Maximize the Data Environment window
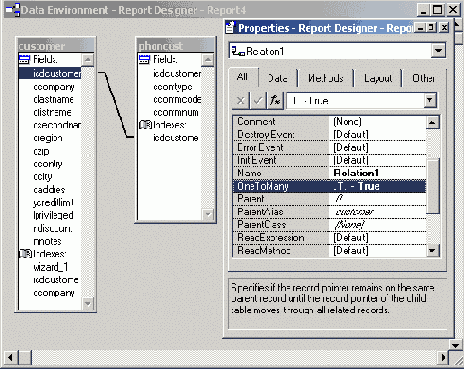The image size is (464, 369). 438,10
